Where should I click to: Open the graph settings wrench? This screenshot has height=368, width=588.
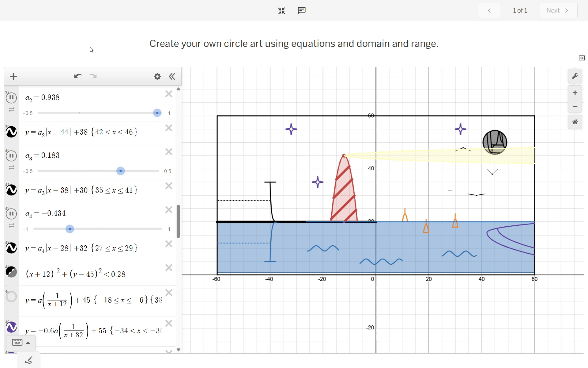tap(575, 76)
